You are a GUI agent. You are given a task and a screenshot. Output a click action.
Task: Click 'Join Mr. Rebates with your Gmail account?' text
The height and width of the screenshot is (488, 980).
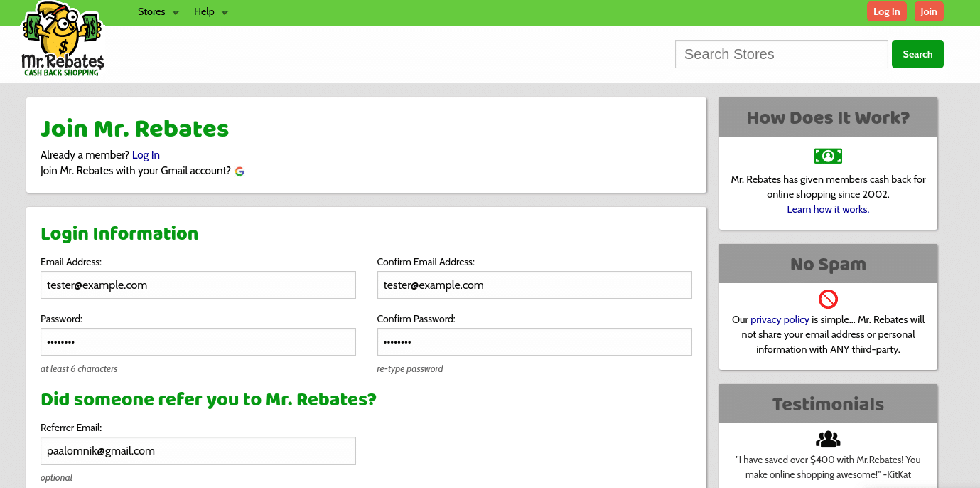coord(136,171)
